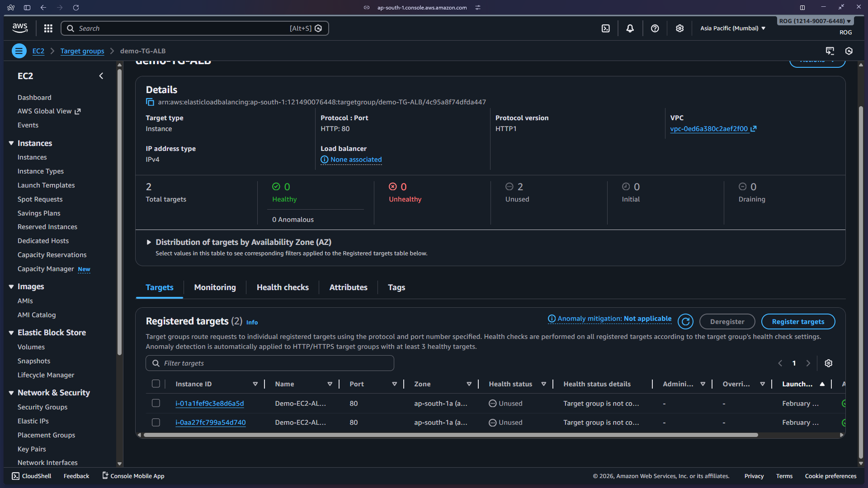Refresh the registered targets list
Viewport: 868px width, 488px height.
point(685,322)
